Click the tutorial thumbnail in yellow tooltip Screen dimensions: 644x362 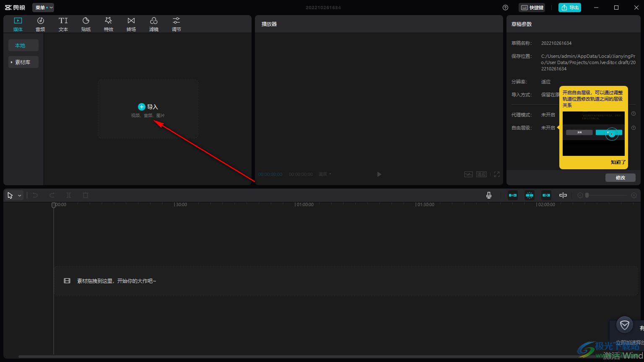[594, 134]
